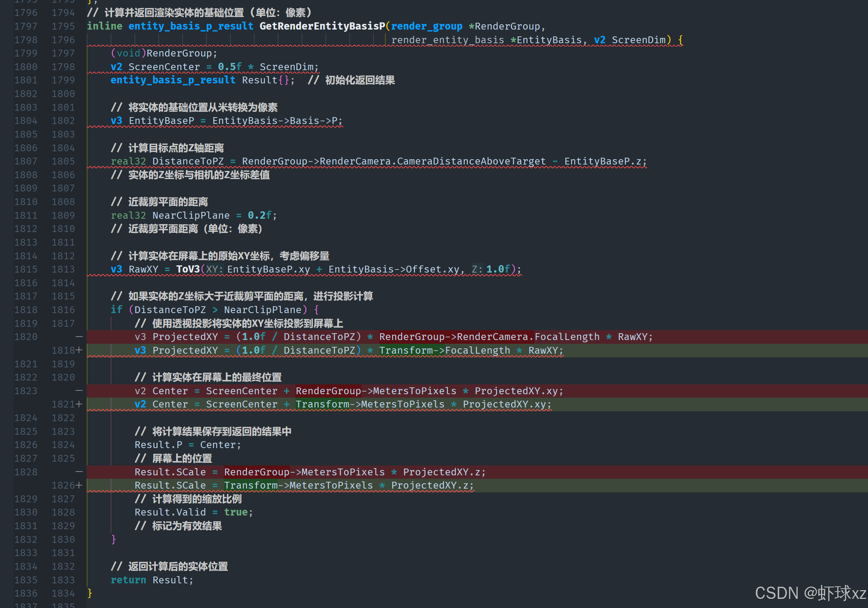Click the entity_basis_p_result return type on inline line
Screen dimensions: 868x608
[x=191, y=26]
